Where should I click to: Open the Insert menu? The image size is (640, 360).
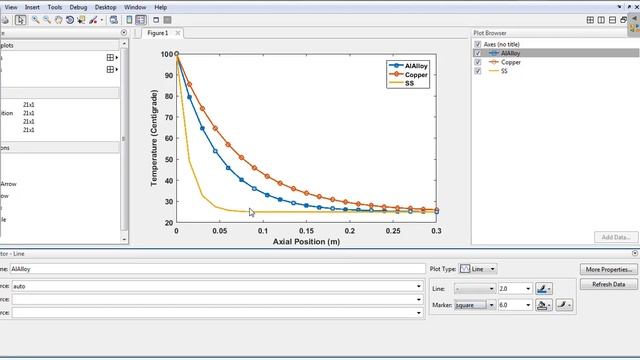coord(32,7)
